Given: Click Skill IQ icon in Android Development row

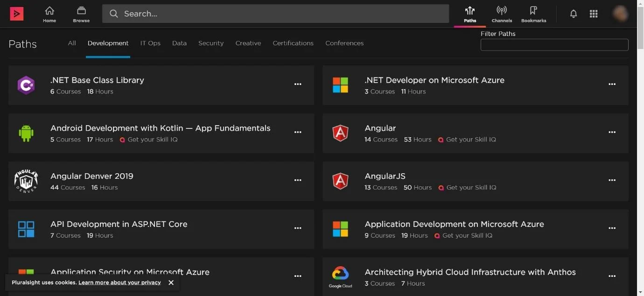Looking at the screenshot, I should 122,140.
